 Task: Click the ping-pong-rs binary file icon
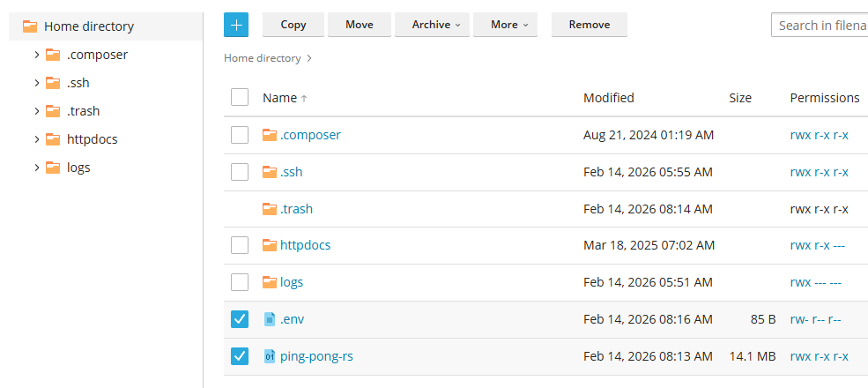[270, 356]
